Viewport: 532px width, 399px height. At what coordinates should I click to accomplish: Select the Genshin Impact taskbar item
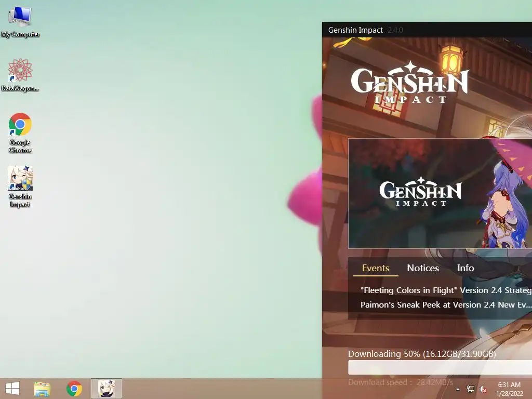click(106, 389)
